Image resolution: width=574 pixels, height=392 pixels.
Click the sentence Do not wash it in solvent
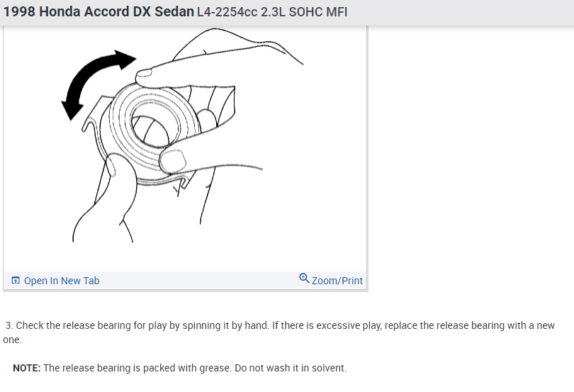pos(291,368)
